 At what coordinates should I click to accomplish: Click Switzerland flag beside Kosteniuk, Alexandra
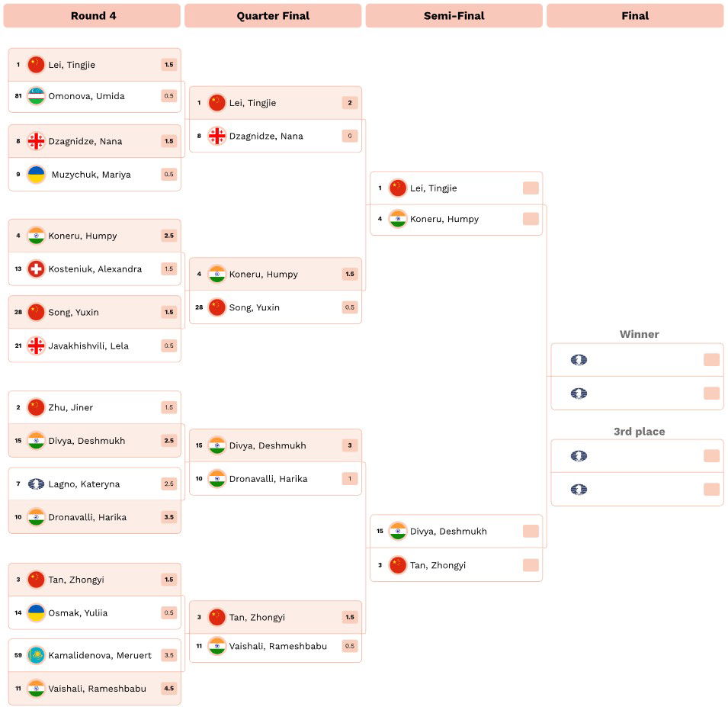tap(36, 269)
